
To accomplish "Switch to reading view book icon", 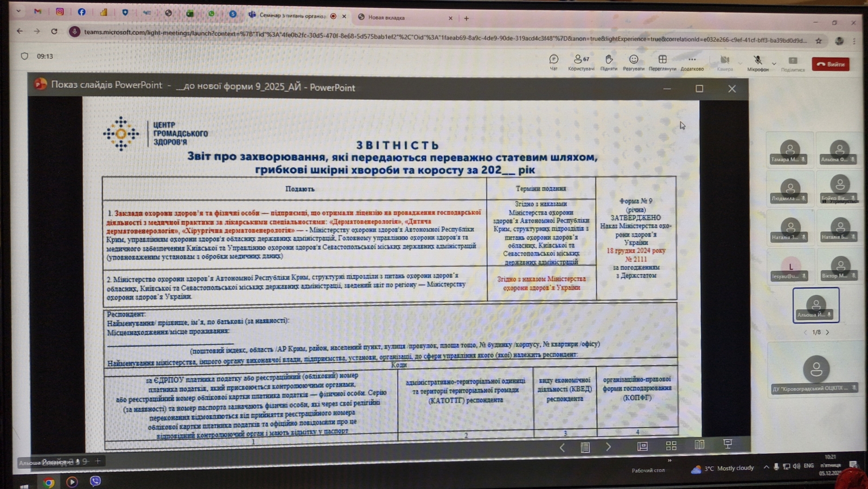I will pyautogui.click(x=699, y=445).
